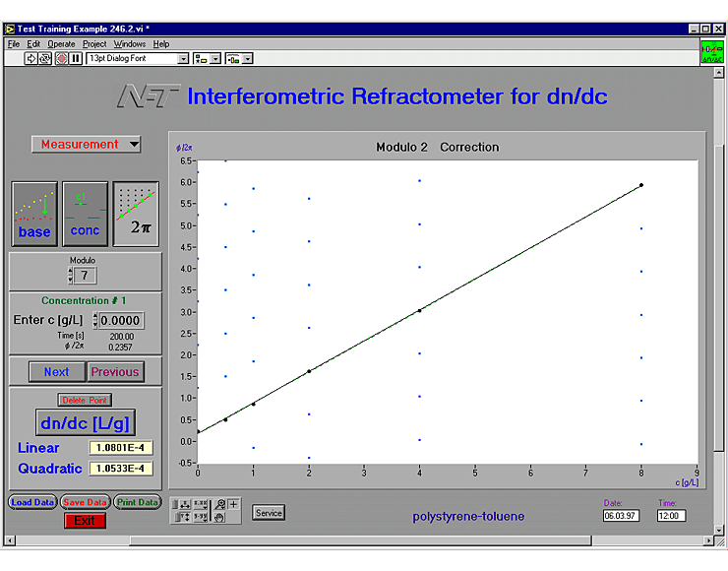Click the Align Objects toolbar icon
This screenshot has width=728, height=571.
[201, 58]
